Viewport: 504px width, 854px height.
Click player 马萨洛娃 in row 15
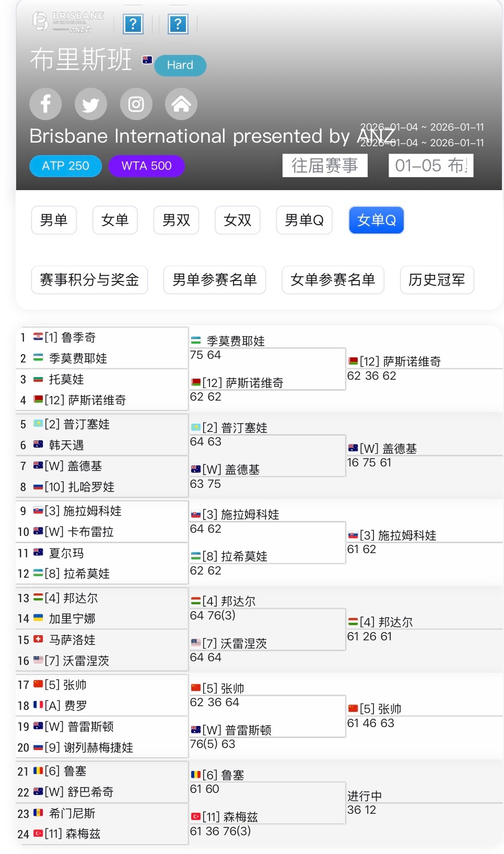pos(72,640)
